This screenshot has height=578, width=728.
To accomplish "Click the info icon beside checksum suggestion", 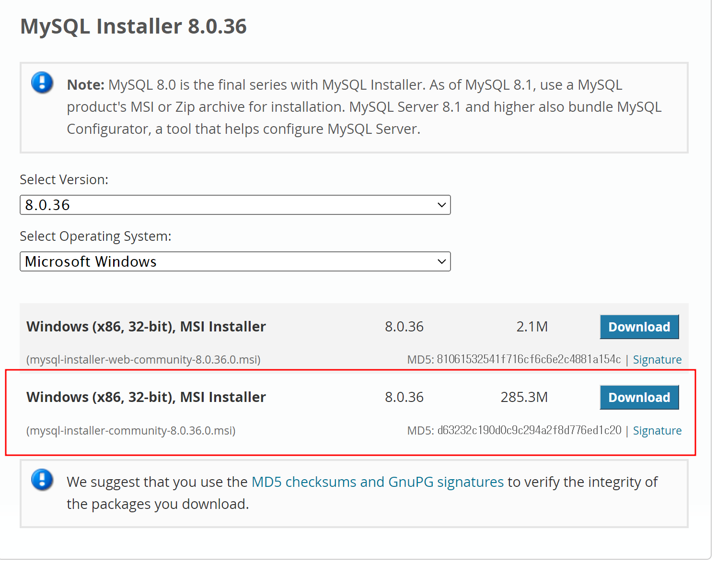I will pos(42,480).
